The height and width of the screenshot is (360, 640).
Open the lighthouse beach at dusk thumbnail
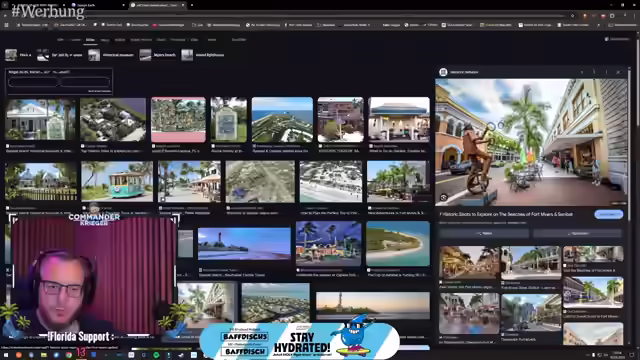pos(244,244)
